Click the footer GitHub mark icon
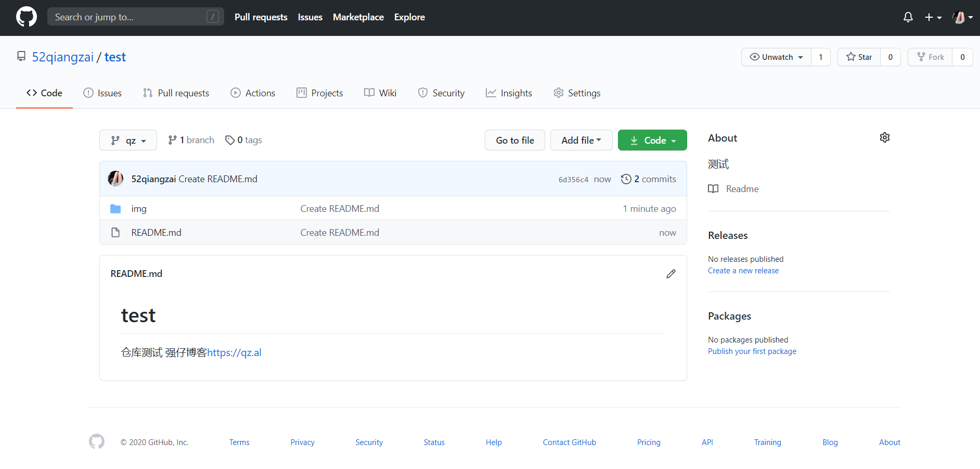 pos(97,442)
